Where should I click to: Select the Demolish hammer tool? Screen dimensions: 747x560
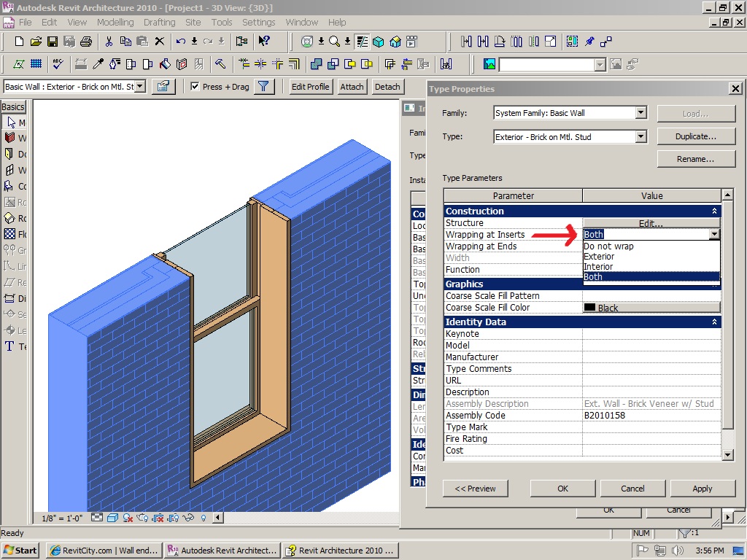coord(220,64)
